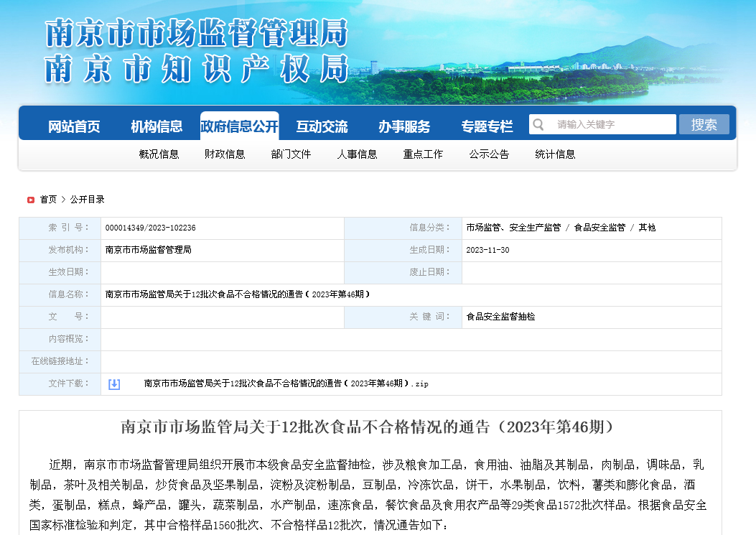Viewport: 756px width, 535px height.
Task: Click the site title logo banner
Action: (196, 51)
